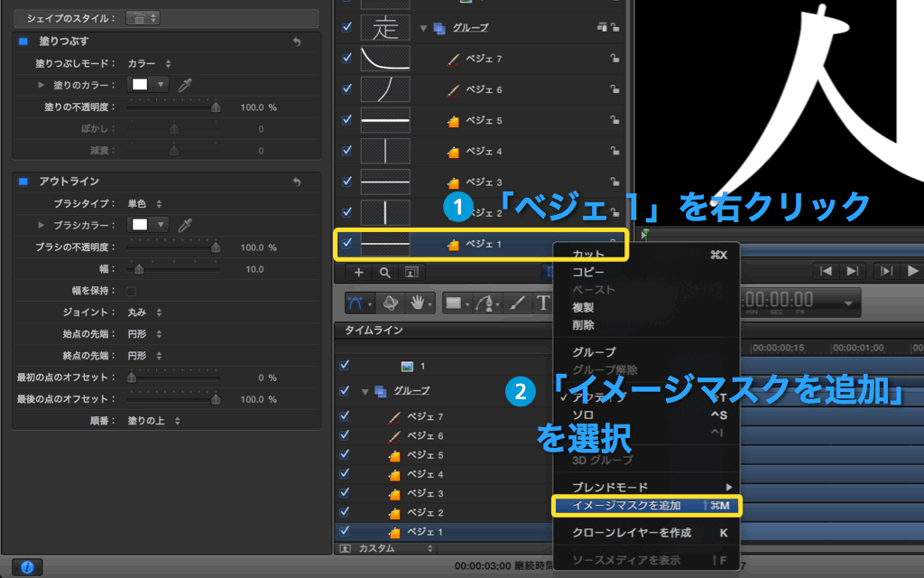924x578 pixels.
Task: Reset the アウトライン section with its arrow
Action: (x=297, y=182)
